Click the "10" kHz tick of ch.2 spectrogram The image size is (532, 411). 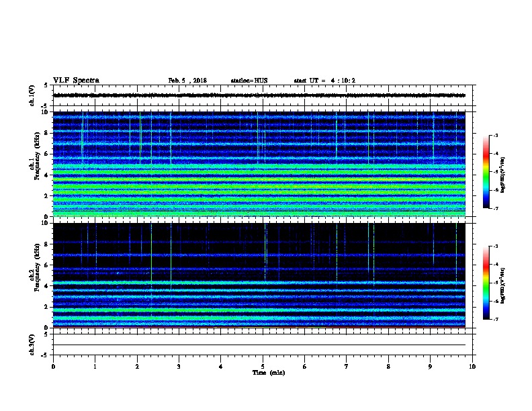[46, 223]
